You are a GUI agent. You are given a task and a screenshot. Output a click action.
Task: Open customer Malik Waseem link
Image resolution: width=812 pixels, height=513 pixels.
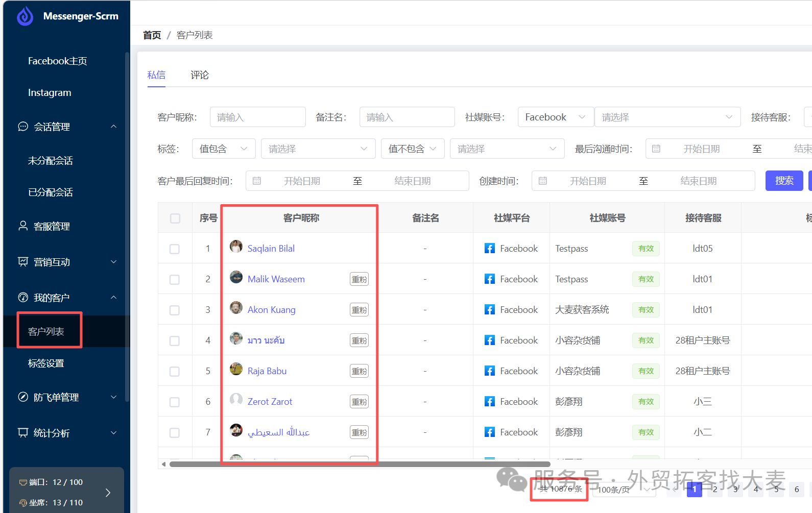point(276,279)
